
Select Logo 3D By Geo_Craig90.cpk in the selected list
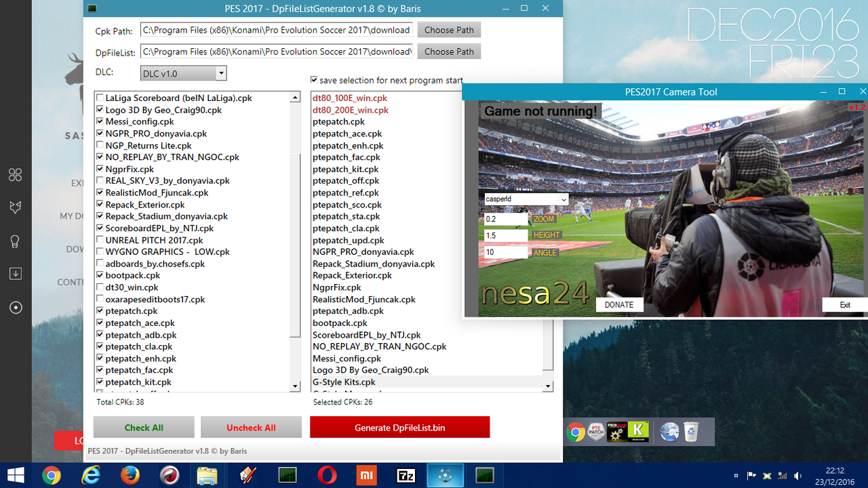tap(371, 370)
